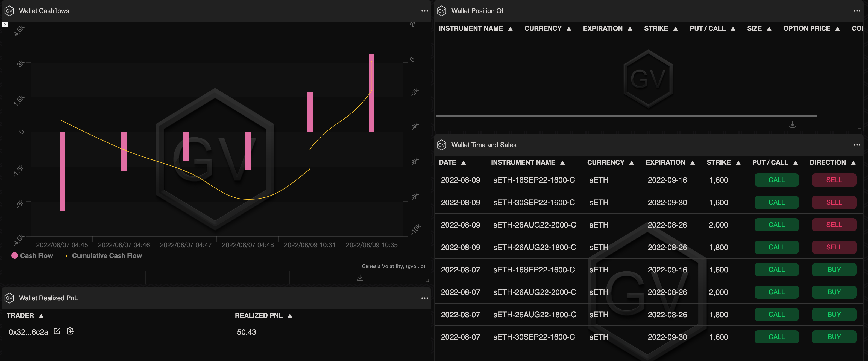
Task: Select sETH-26AUG22-2000-C in 2022-08-07 row
Action: (x=534, y=292)
